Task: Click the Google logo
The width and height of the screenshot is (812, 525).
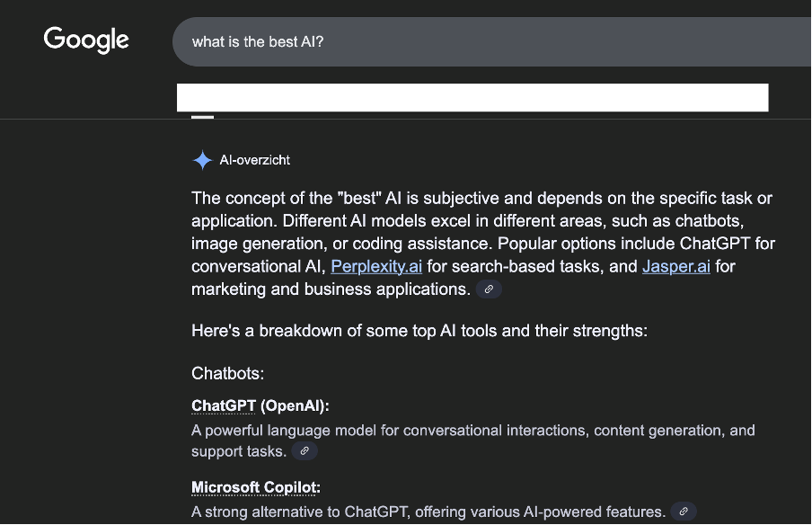Action: point(86,40)
